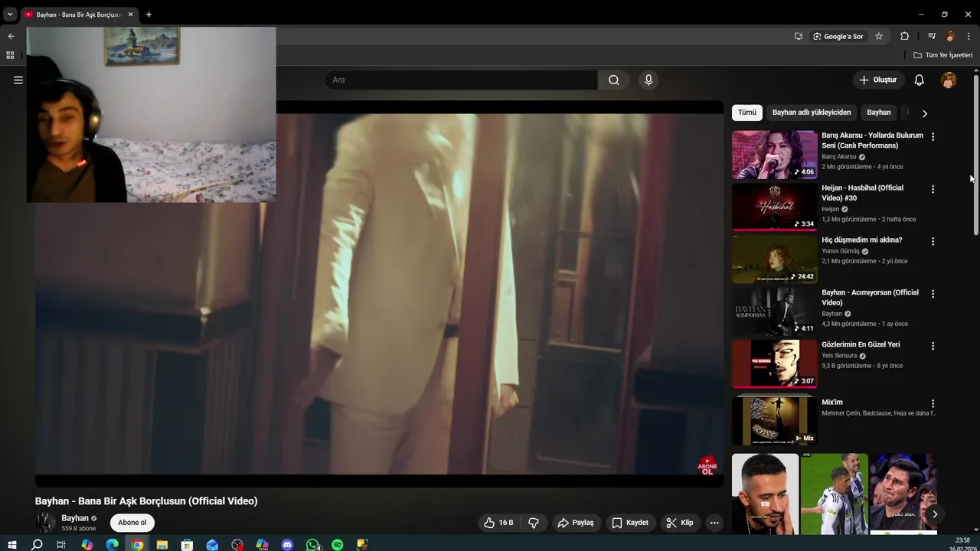Select the Bayhan adlı yükleyiciden chip
The width and height of the screenshot is (980, 551).
pos(812,112)
